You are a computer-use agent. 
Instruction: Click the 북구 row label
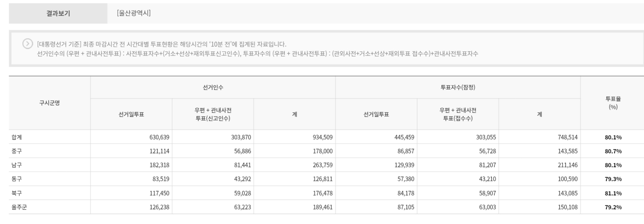coord(17,193)
